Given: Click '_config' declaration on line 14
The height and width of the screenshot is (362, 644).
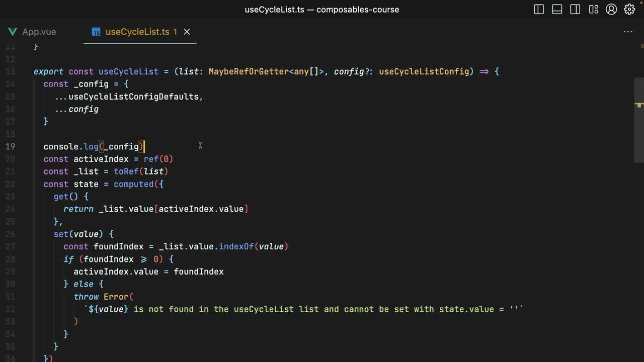Looking at the screenshot, I should [91, 84].
